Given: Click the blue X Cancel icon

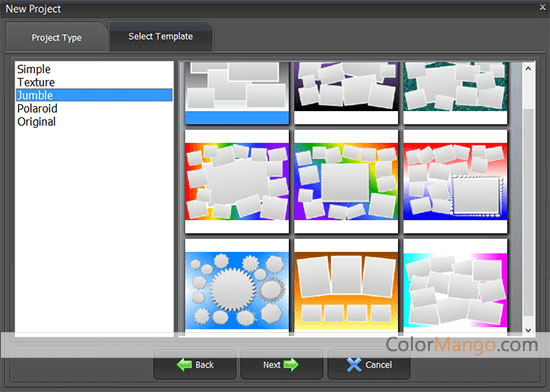Looking at the screenshot, I should pos(354,365).
